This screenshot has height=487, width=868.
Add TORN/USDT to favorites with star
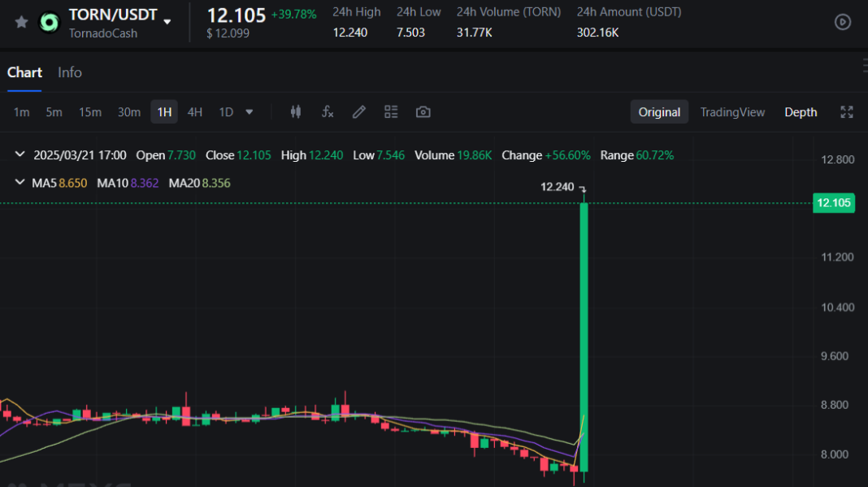(22, 22)
